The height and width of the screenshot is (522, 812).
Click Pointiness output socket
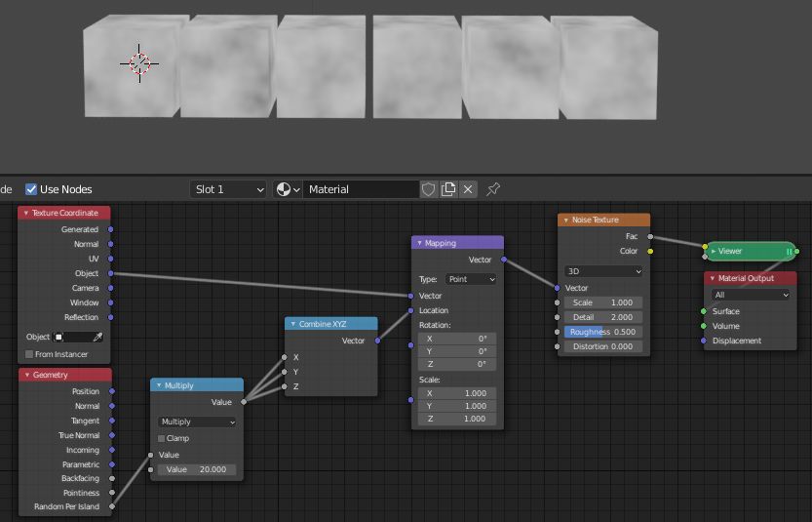point(112,493)
